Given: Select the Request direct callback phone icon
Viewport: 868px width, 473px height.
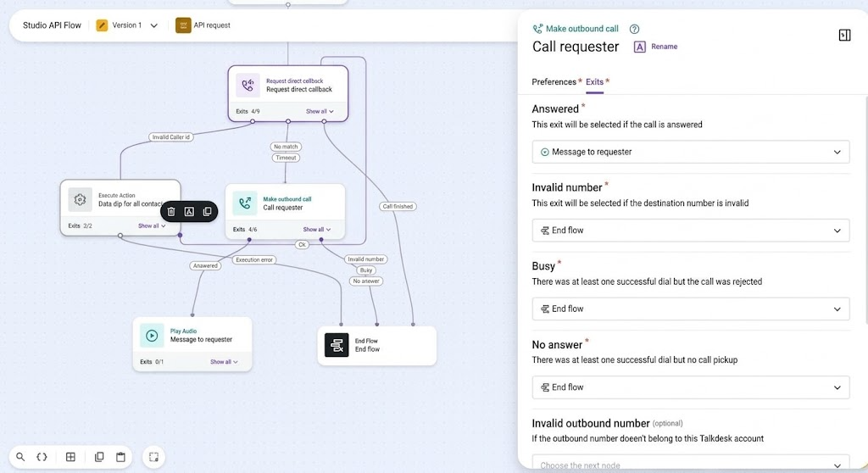Looking at the screenshot, I should (x=248, y=86).
